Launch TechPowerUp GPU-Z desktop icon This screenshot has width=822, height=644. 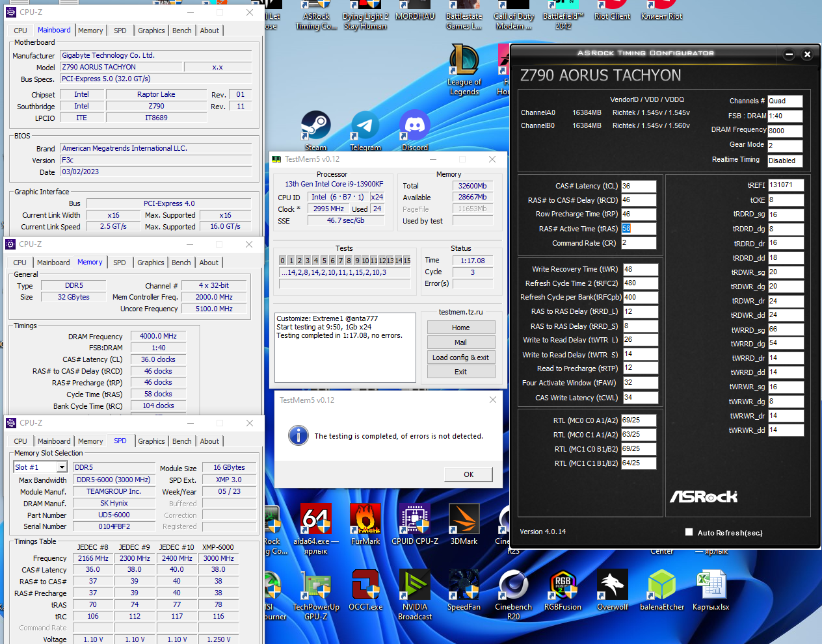[316, 595]
